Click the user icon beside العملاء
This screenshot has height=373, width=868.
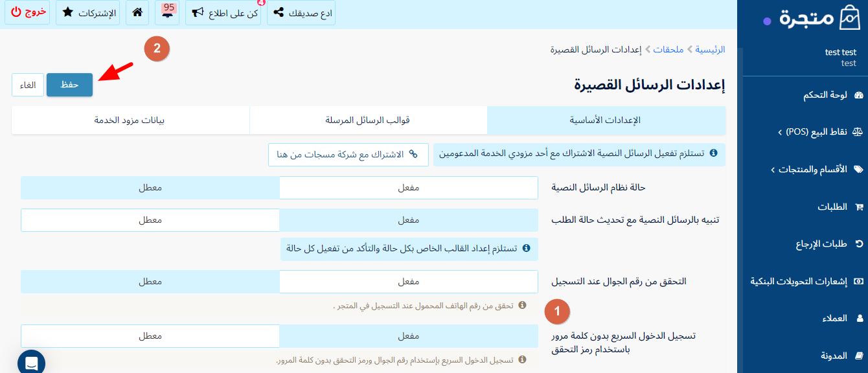(x=860, y=319)
